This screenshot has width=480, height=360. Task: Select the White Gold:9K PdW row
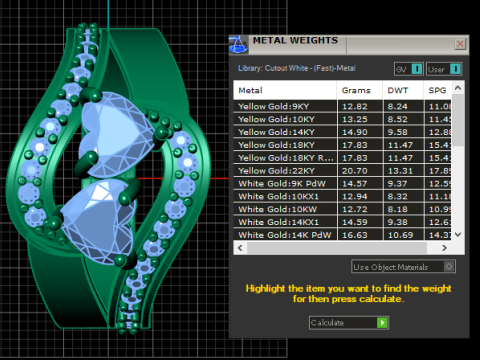pyautogui.click(x=342, y=183)
